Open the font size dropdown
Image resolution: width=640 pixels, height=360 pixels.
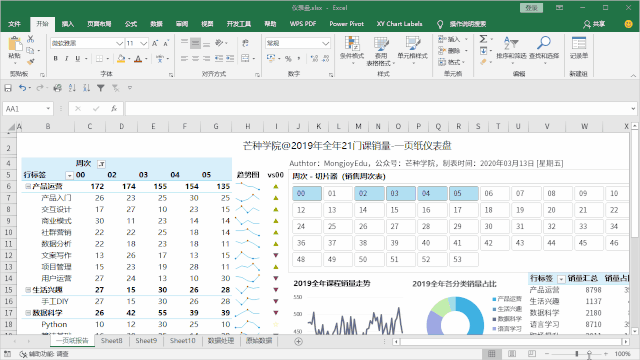(x=143, y=43)
